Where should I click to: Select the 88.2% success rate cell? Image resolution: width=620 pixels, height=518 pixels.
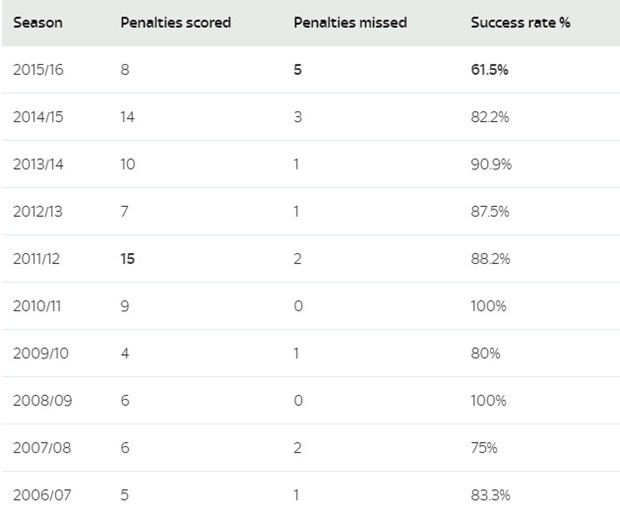(491, 259)
